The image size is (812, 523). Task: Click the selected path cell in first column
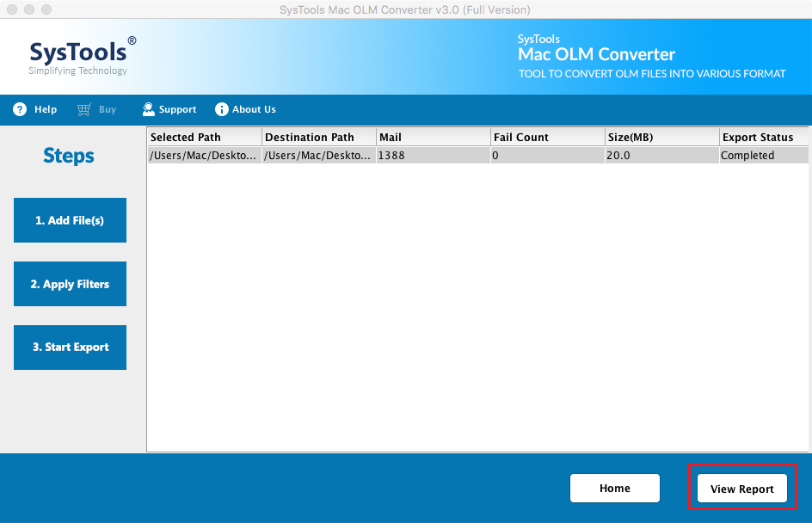(204, 156)
